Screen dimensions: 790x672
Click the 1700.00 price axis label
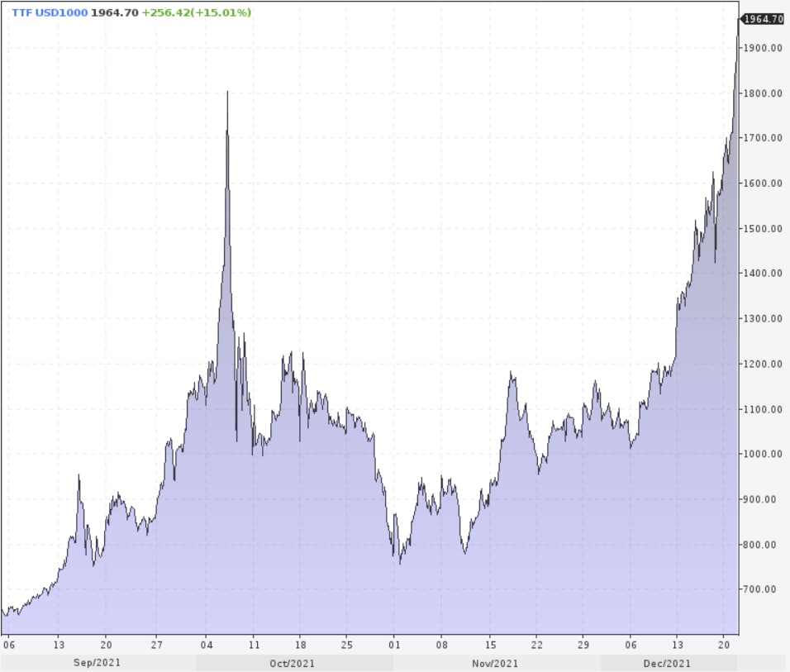click(x=764, y=138)
